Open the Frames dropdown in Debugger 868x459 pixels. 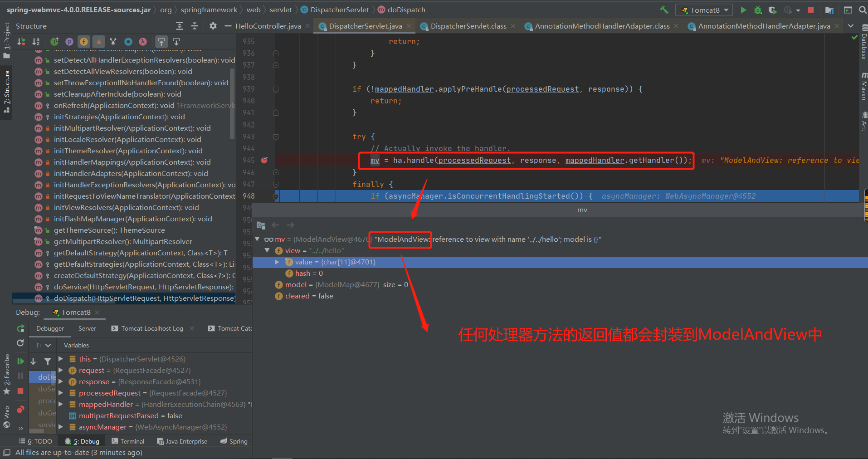[44, 345]
